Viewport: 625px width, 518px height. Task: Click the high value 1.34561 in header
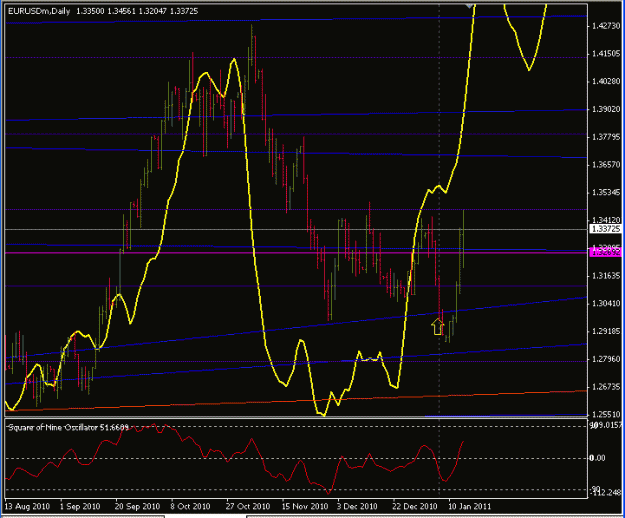pyautogui.click(x=121, y=11)
